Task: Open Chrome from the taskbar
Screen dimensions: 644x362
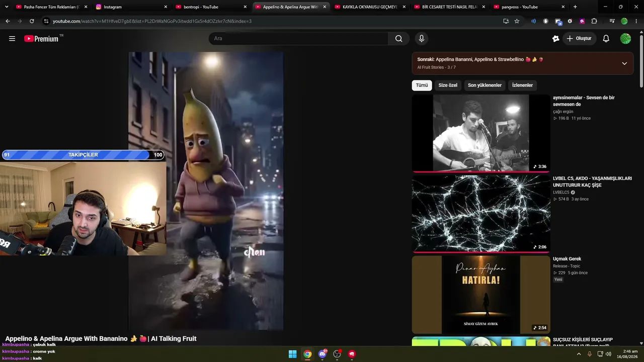Action: [307, 354]
